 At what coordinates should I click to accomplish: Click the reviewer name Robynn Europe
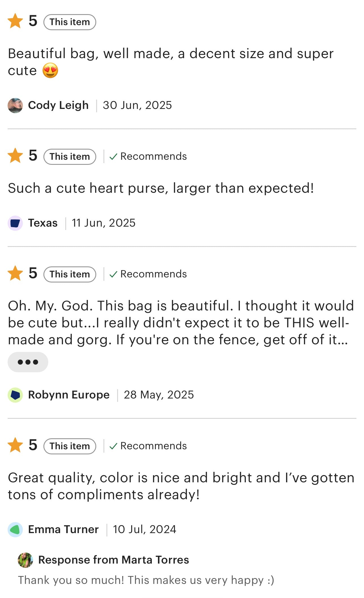[69, 395]
